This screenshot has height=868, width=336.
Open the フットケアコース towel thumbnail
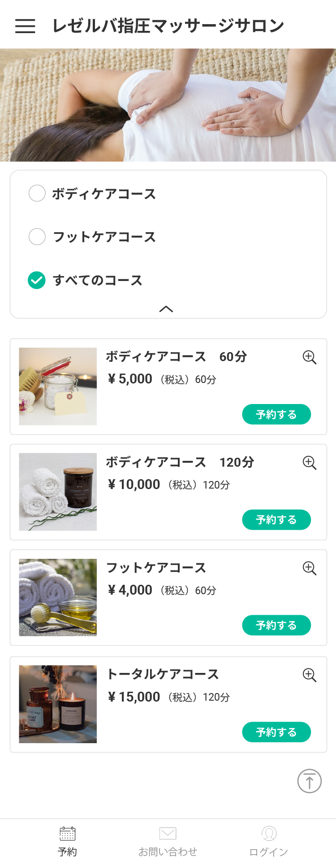click(58, 597)
